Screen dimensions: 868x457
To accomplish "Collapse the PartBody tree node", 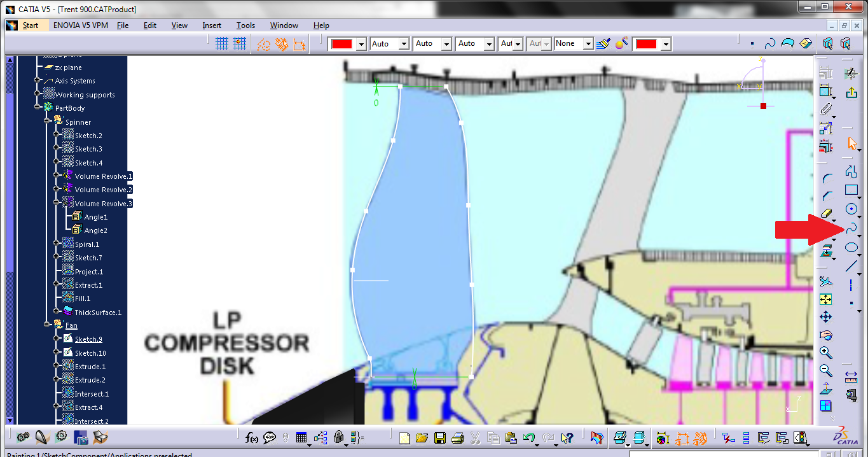I will point(38,108).
